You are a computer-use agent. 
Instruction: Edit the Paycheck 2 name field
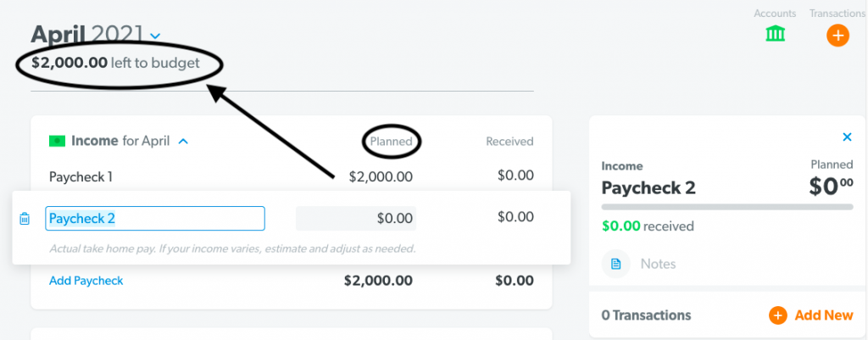click(x=155, y=218)
